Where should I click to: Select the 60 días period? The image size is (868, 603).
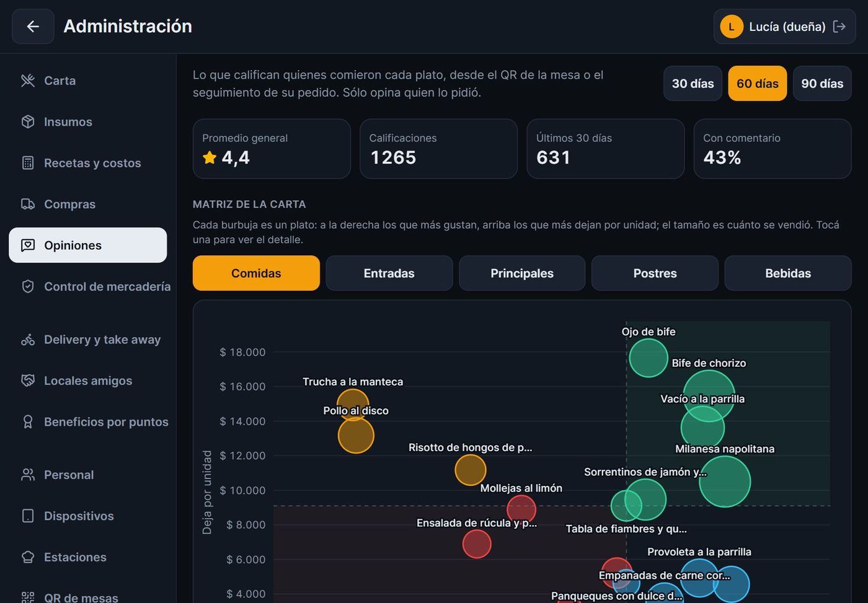click(x=757, y=83)
